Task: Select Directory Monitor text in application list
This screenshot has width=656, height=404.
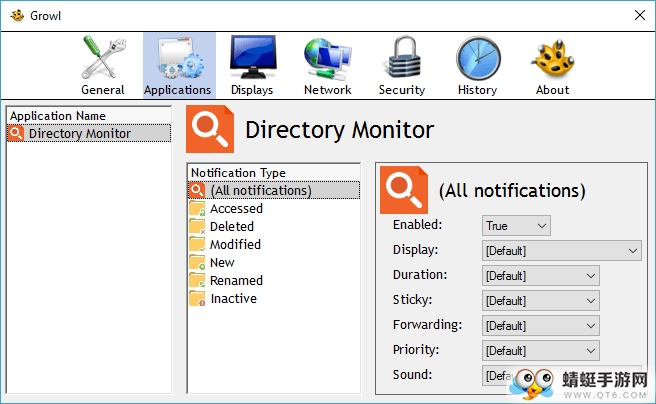Action: (79, 133)
